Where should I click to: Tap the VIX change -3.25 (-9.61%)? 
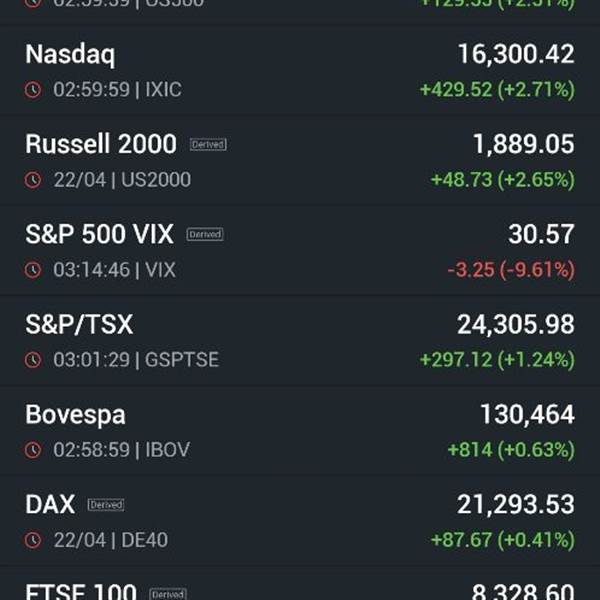tap(511, 270)
